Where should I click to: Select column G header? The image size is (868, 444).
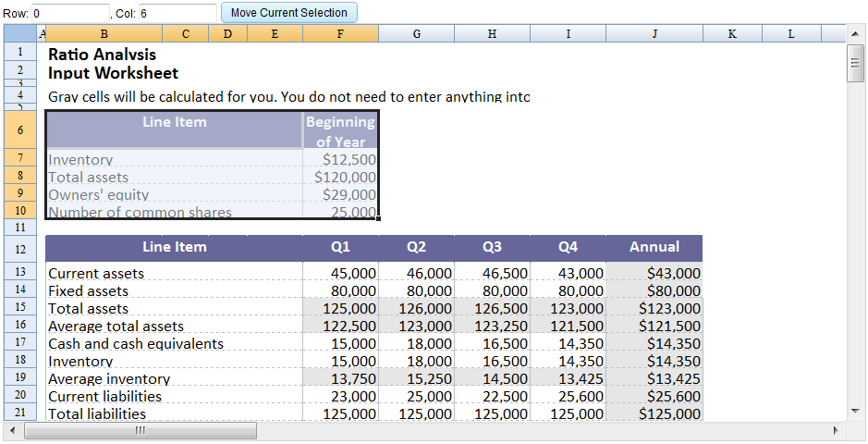pos(416,34)
